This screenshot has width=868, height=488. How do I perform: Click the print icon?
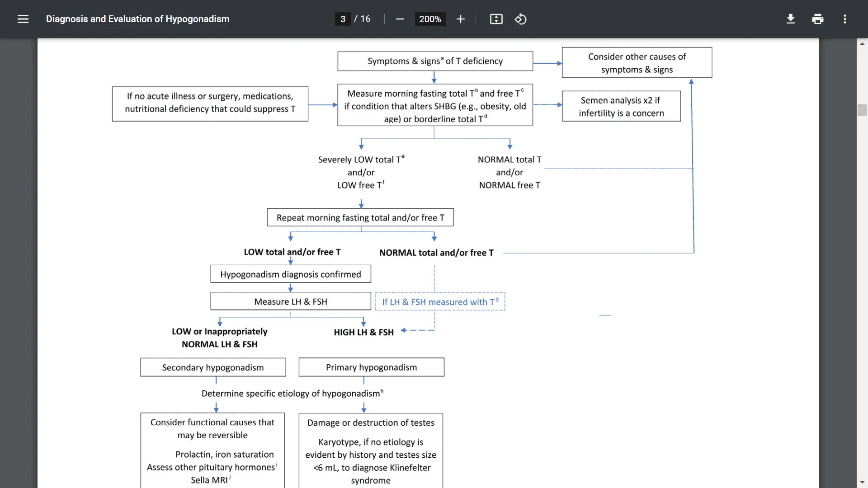tap(817, 18)
